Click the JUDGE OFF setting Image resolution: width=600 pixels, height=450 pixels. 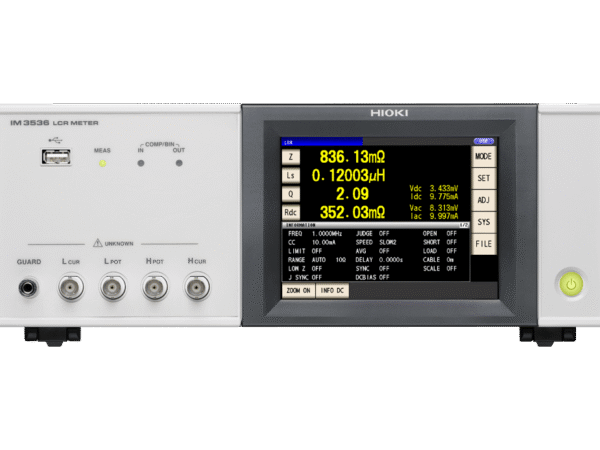[x=372, y=233]
